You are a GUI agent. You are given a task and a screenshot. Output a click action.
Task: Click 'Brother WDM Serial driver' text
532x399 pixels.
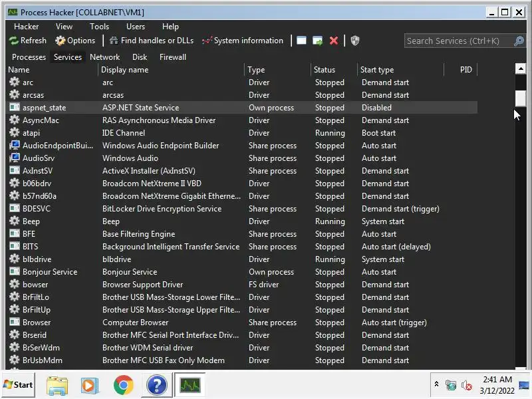point(148,348)
